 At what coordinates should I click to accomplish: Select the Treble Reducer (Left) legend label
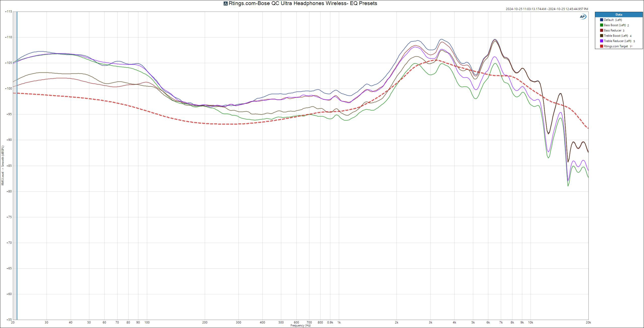pyautogui.click(x=618, y=41)
